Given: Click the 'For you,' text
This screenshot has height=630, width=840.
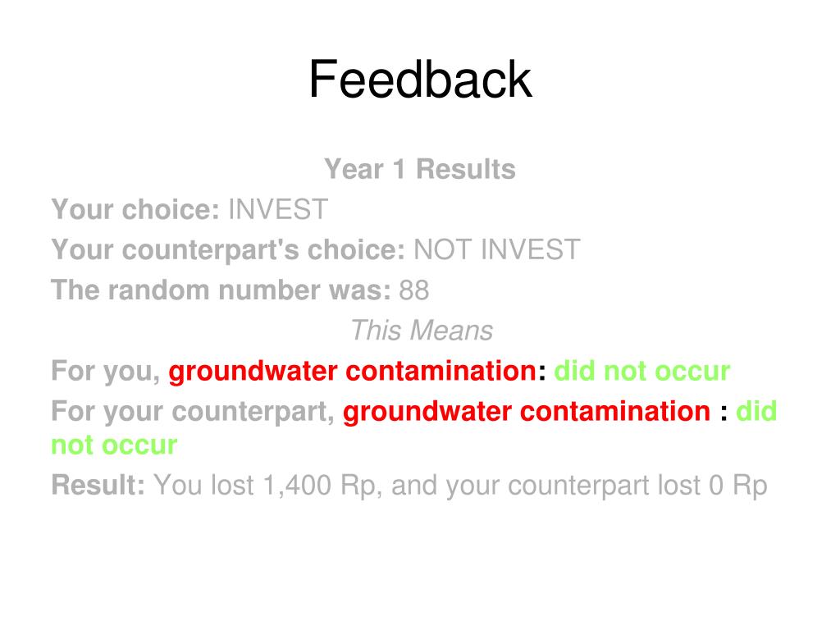Looking at the screenshot, I should click(106, 372).
